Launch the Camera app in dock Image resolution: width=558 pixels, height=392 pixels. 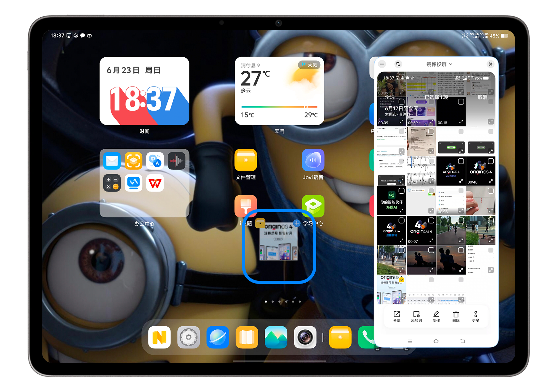pos(305,337)
